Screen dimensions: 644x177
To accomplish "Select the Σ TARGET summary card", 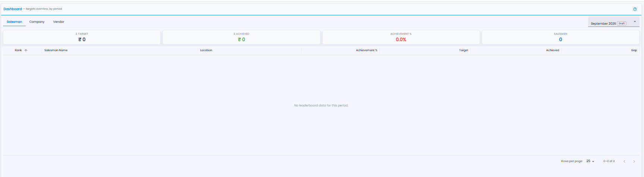I will pyautogui.click(x=82, y=37).
